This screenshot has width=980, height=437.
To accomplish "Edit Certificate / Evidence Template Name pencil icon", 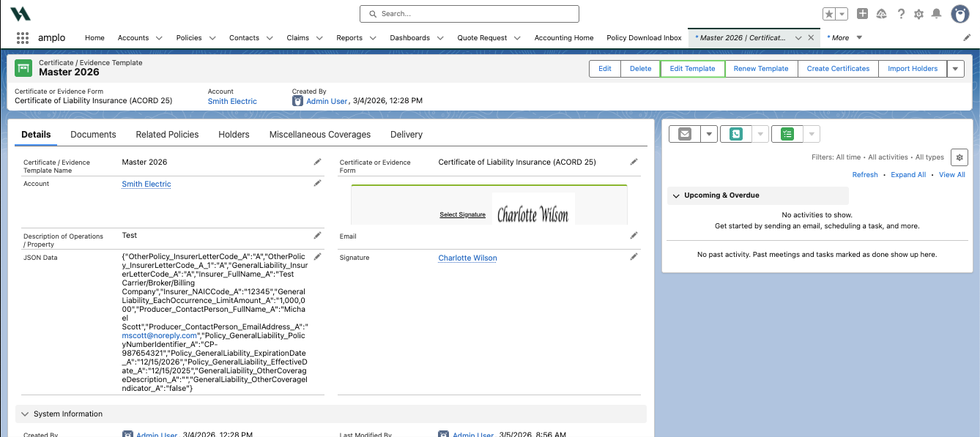I will pos(317,162).
